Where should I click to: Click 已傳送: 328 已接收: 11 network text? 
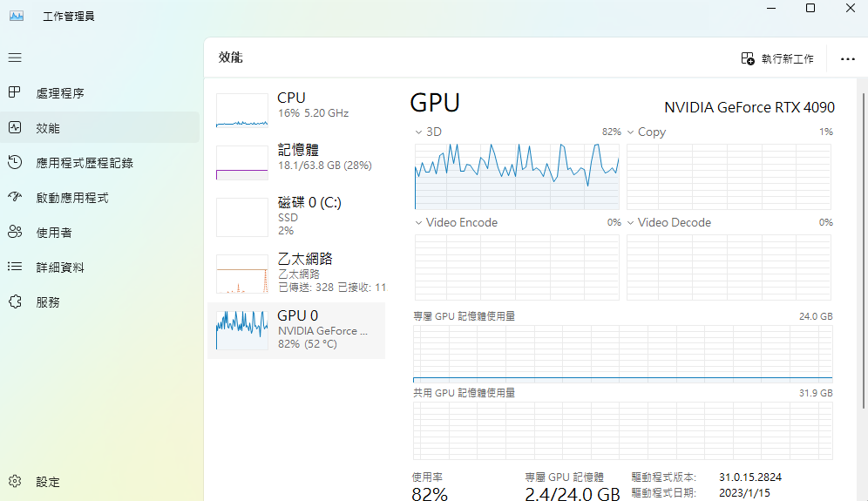pyautogui.click(x=332, y=288)
